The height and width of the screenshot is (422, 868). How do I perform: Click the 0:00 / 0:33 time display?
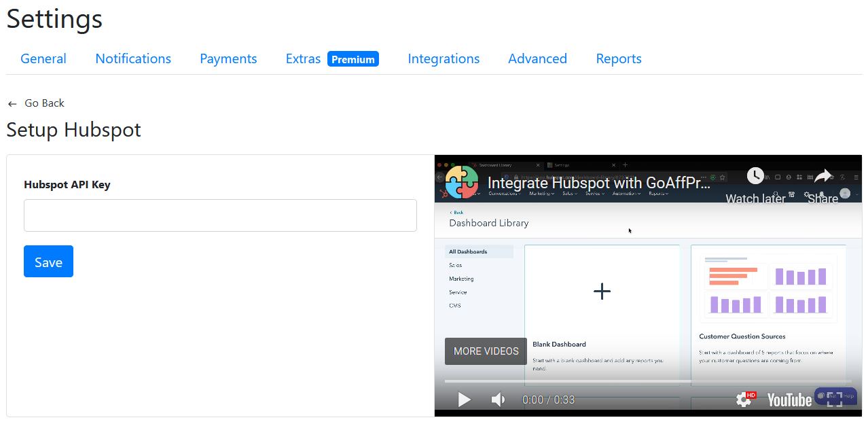coord(548,400)
